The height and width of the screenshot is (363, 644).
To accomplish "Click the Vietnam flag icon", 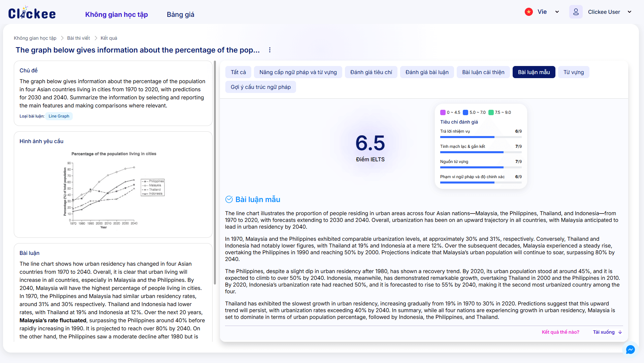I will (529, 12).
